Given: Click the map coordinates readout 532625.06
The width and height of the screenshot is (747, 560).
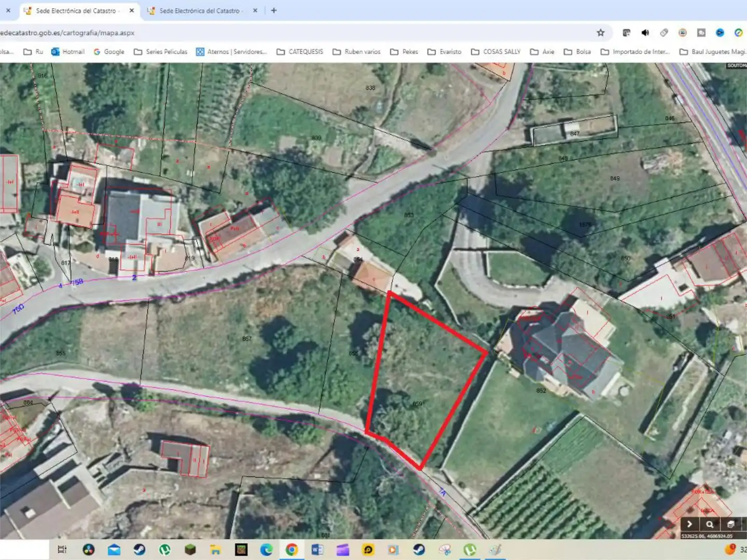Looking at the screenshot, I should coord(707,536).
